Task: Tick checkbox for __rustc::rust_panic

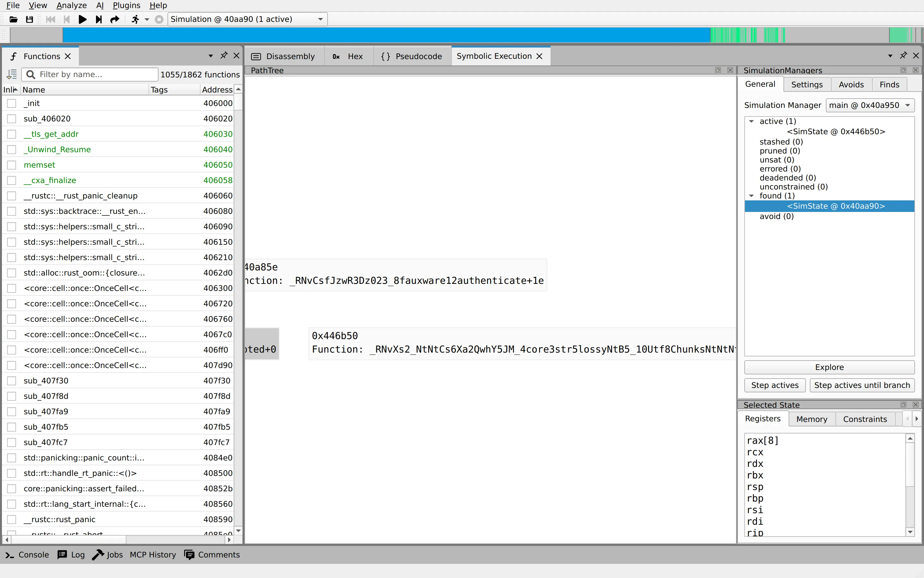Action: pyautogui.click(x=12, y=520)
